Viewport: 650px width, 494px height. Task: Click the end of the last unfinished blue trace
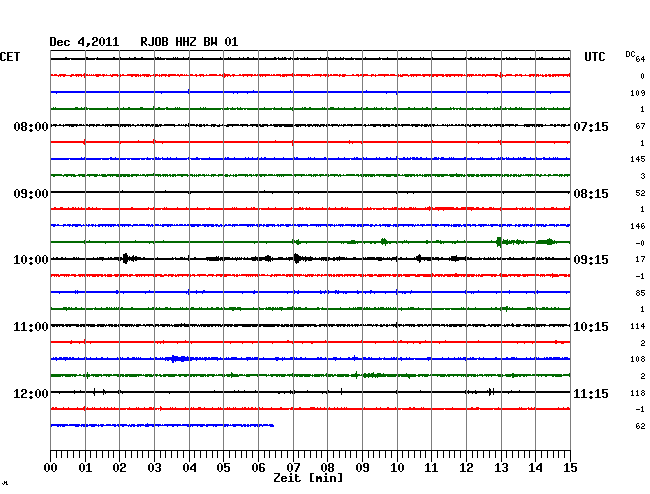[x=272, y=425]
